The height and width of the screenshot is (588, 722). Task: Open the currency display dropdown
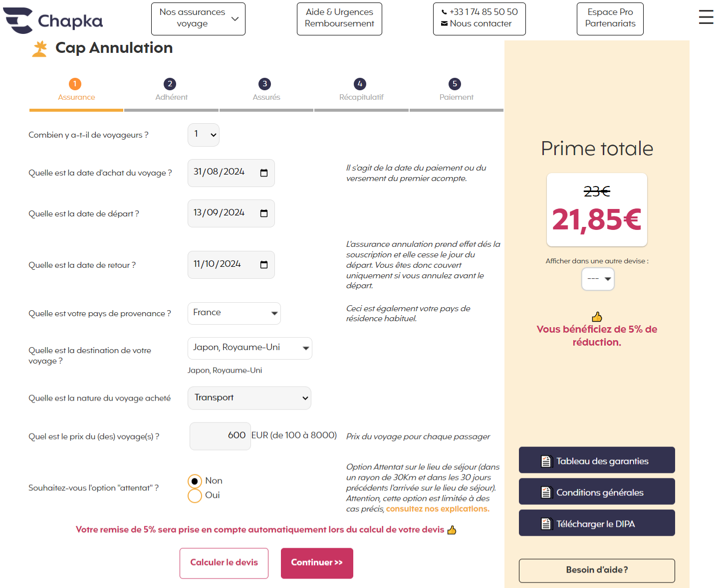click(x=598, y=279)
